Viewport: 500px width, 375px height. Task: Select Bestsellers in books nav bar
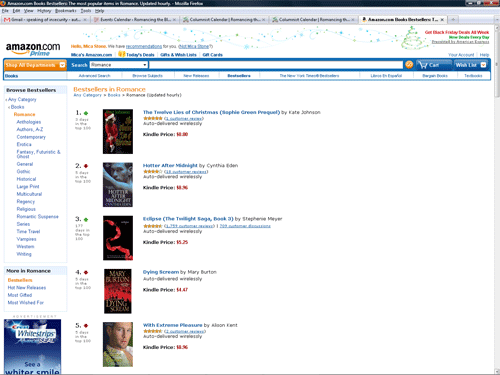click(239, 76)
